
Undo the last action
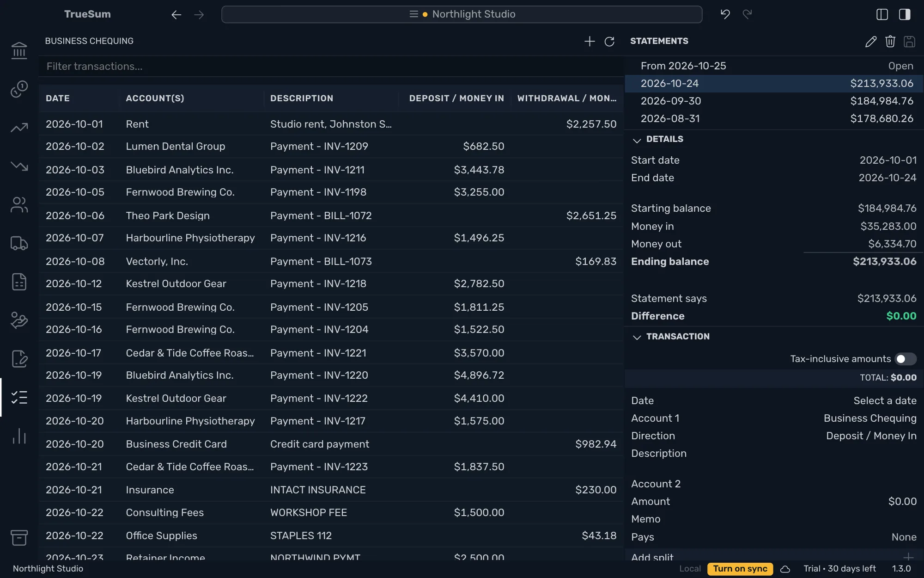tap(725, 14)
